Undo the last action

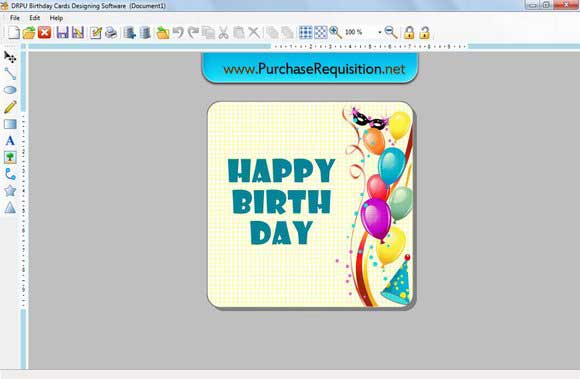point(178,33)
